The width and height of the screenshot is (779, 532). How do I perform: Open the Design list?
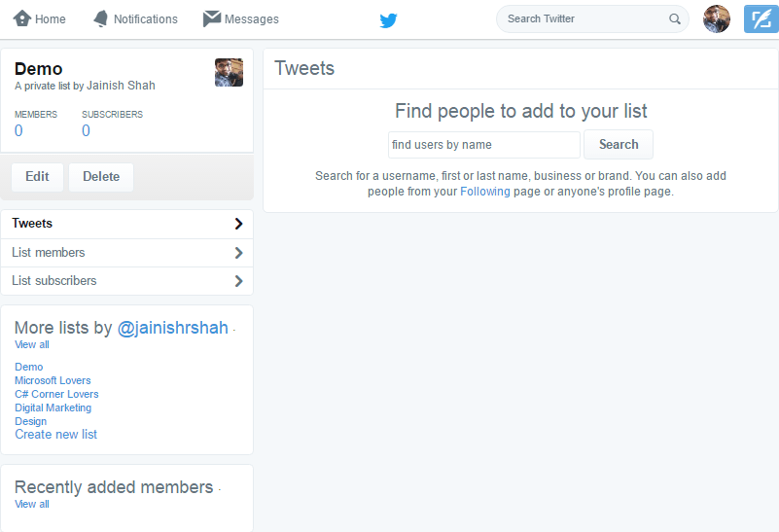tap(31, 421)
